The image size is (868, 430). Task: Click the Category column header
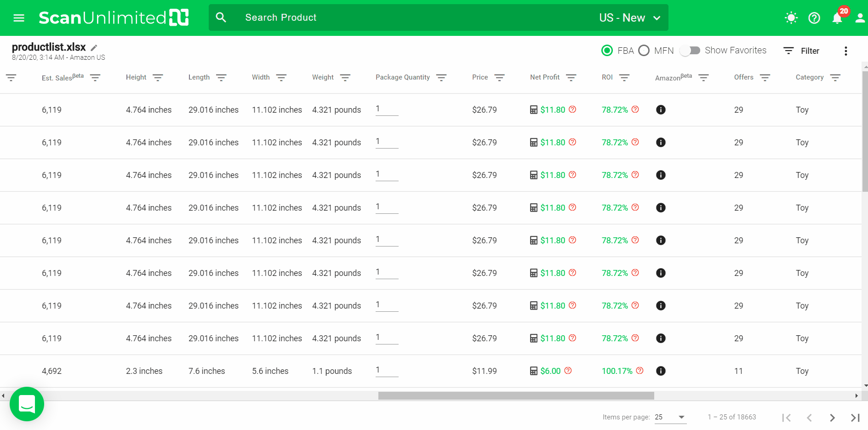[x=809, y=77]
